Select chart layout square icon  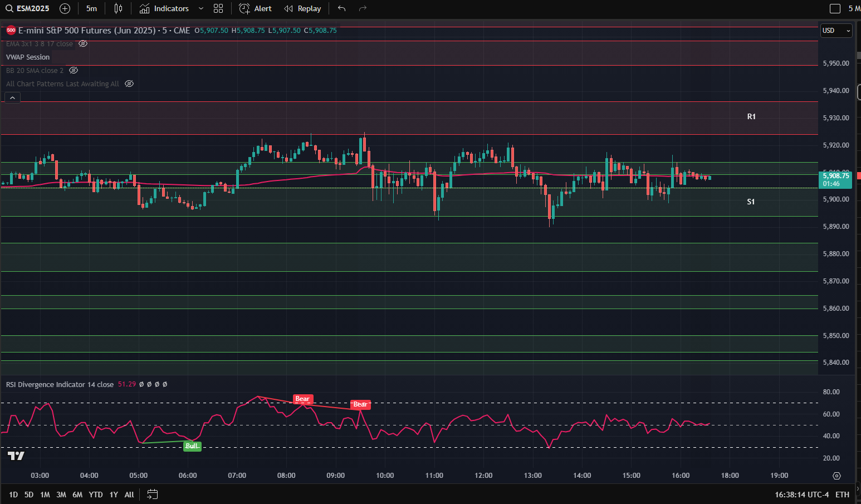click(835, 8)
